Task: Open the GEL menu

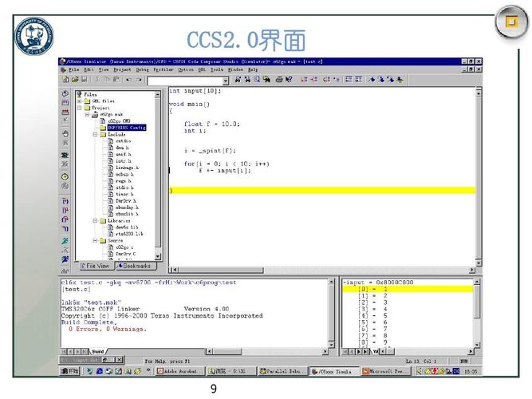Action: tap(202, 69)
